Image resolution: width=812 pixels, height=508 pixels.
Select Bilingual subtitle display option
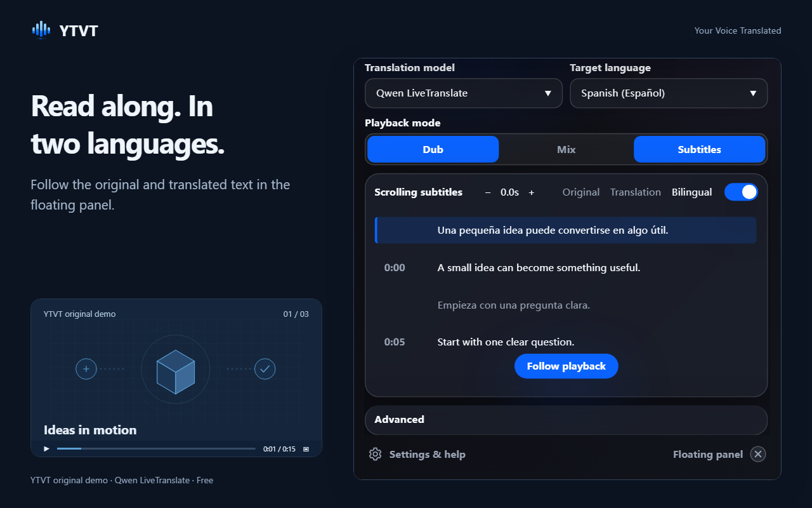(x=692, y=192)
